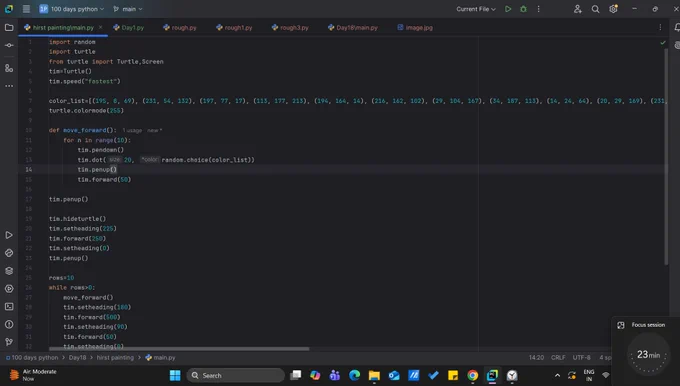Open the Commit tool window
The width and height of the screenshot is (680, 386).
coord(9,45)
